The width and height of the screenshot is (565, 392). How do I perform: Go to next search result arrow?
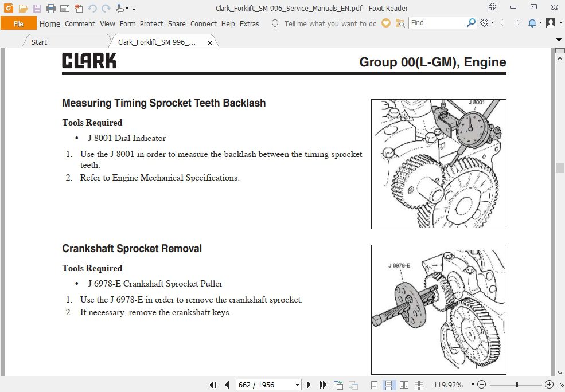click(x=518, y=23)
